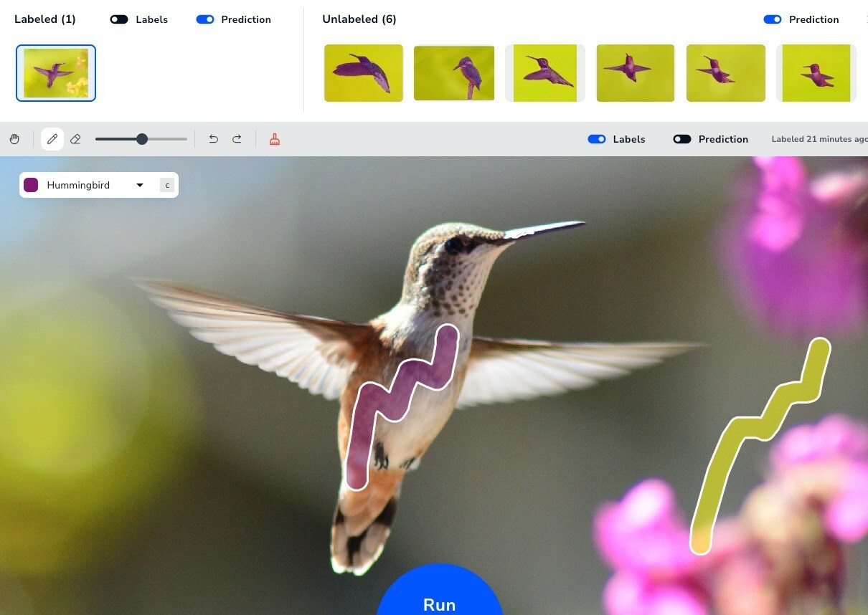Open first unlabeled hummingbird thumbnail
Viewport: 868px width, 615px height.
[x=364, y=73]
